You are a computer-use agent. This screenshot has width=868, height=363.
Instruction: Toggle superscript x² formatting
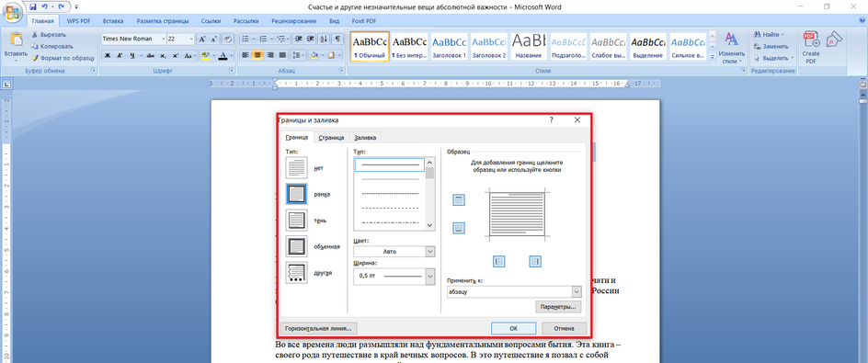click(x=176, y=55)
